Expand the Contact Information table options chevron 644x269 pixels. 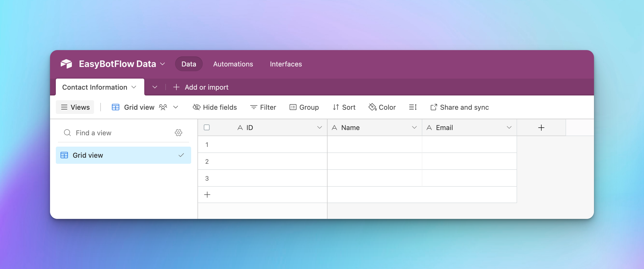pos(134,87)
